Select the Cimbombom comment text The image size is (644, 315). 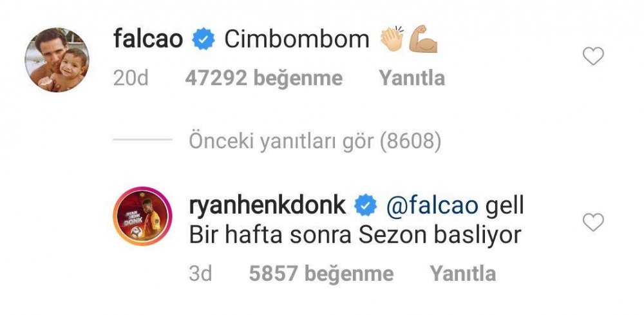pyautogui.click(x=296, y=39)
